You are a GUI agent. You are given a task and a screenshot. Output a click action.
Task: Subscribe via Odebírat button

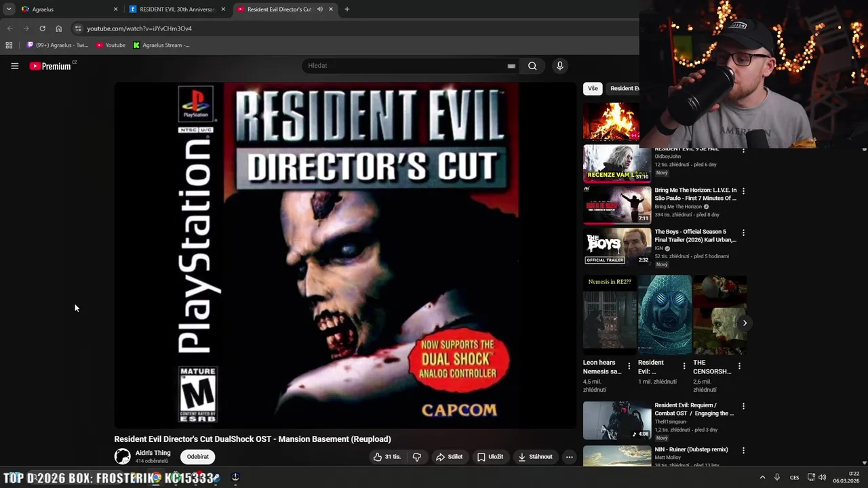click(x=198, y=457)
